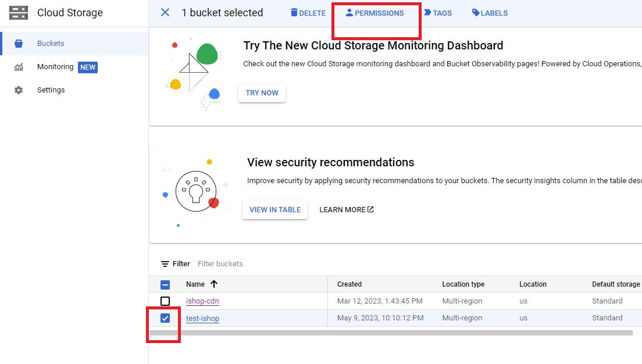Toggle the select-all buckets checkbox
Viewport: 642px width, 364px height.
coord(165,284)
